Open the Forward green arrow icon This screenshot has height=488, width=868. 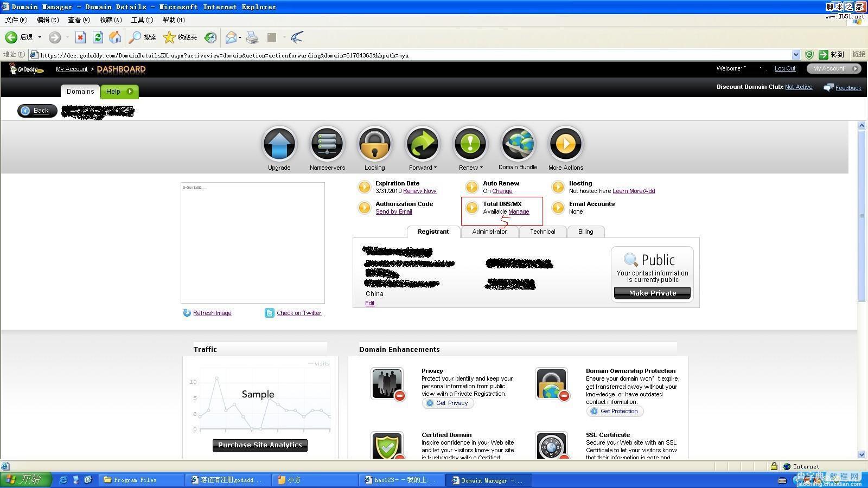click(x=423, y=144)
